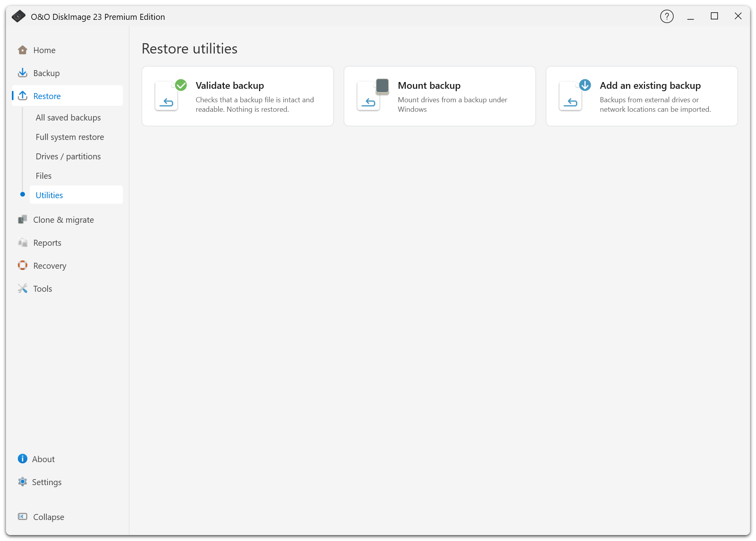Click the Settings gear icon
Image resolution: width=756 pixels, height=541 pixels.
tap(23, 482)
